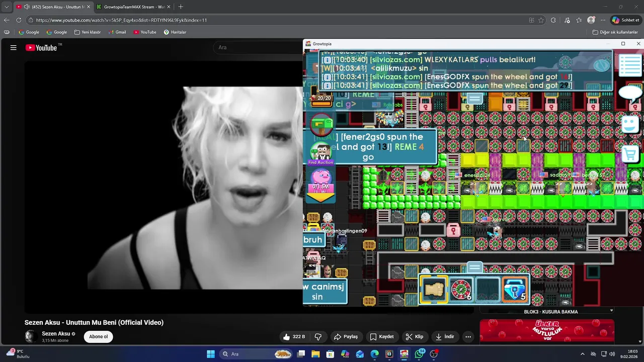Open Sezen Aksu channel avatar
Image resolution: width=644 pixels, height=362 pixels.
[31, 336]
